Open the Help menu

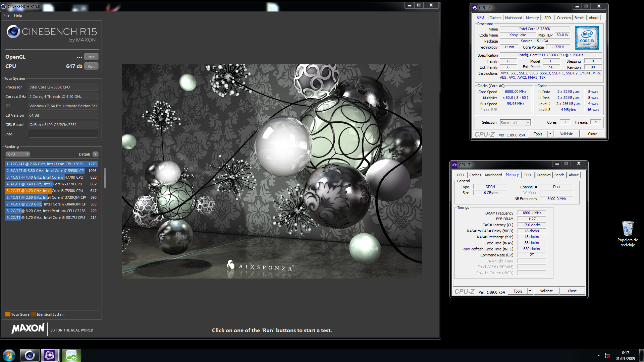coord(18,15)
